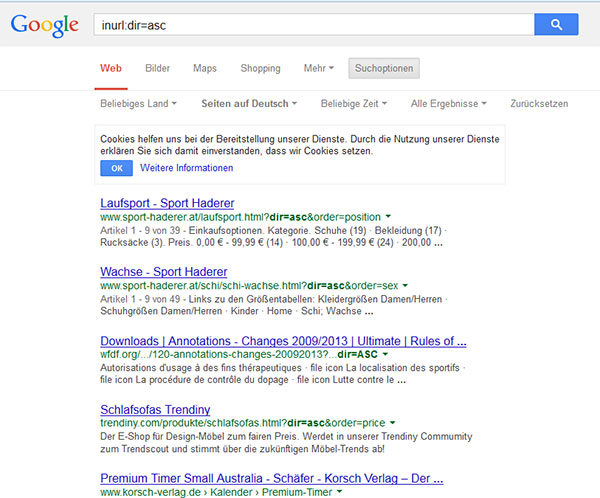Click the snippet starting 'Artikel 1 - 9 von 49'
Viewport: 600px width, 498px height.
[x=273, y=305]
